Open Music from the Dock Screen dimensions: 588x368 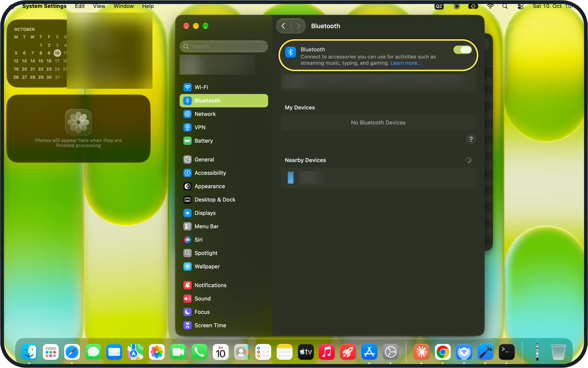point(327,352)
